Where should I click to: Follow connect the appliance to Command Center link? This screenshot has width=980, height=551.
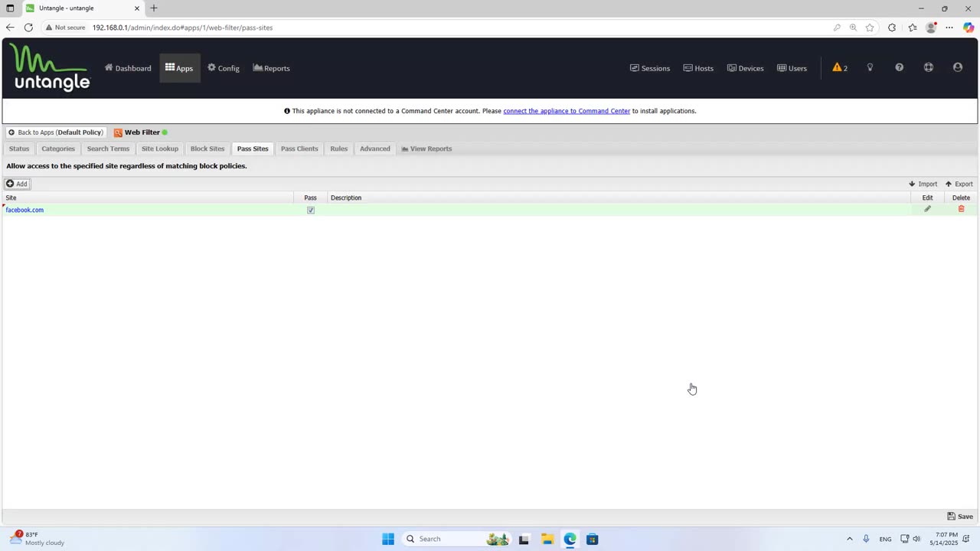(567, 111)
